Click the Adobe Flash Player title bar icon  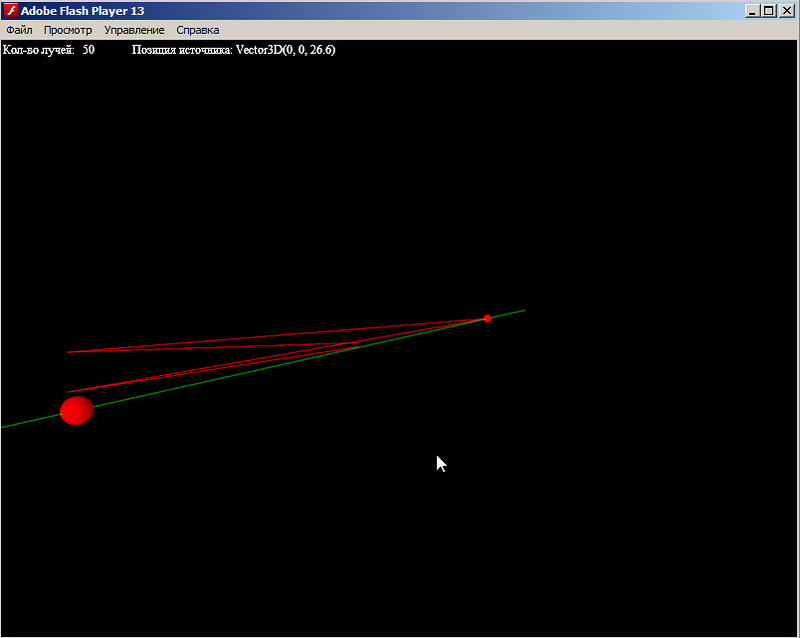11,10
